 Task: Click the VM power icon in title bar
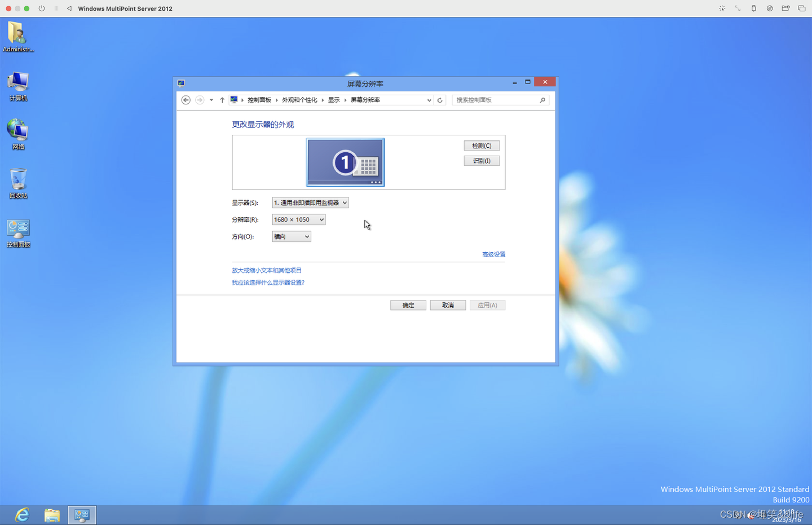point(42,8)
